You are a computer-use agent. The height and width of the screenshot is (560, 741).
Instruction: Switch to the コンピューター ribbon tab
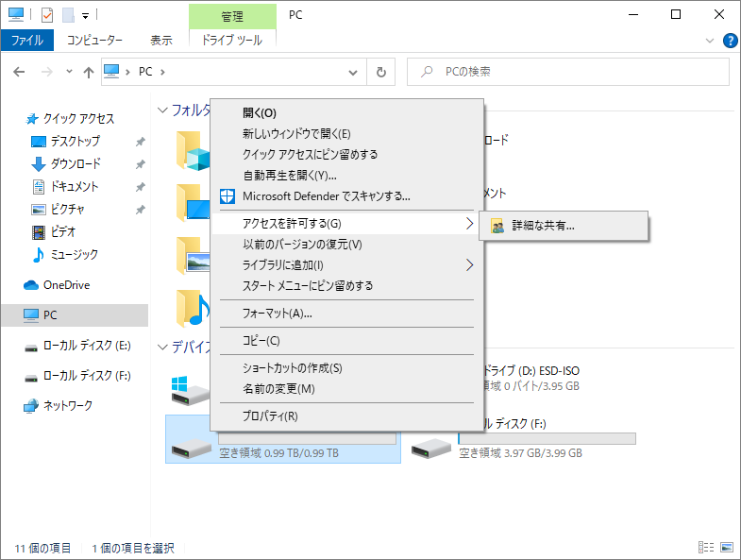pyautogui.click(x=94, y=41)
